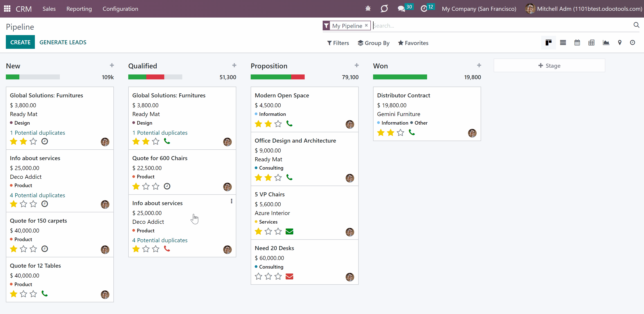Screen dimensions: 644x314
Task: Open the Favorites dropdown
Action: click(413, 43)
